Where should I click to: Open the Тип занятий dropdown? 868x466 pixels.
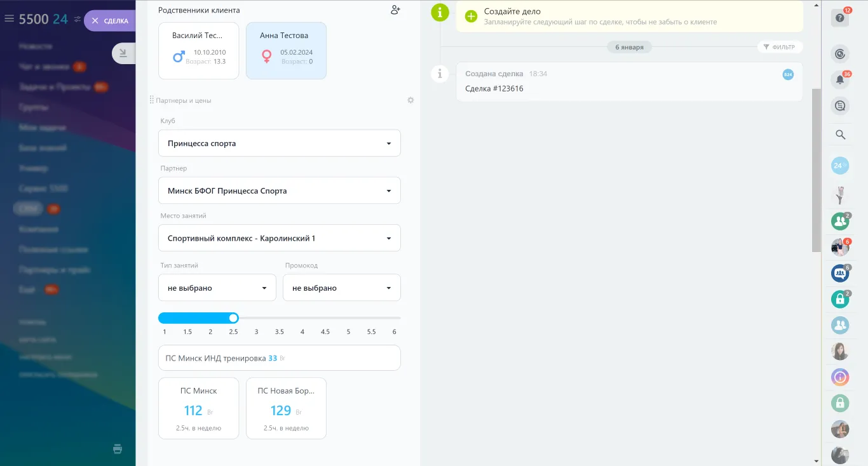tap(217, 288)
